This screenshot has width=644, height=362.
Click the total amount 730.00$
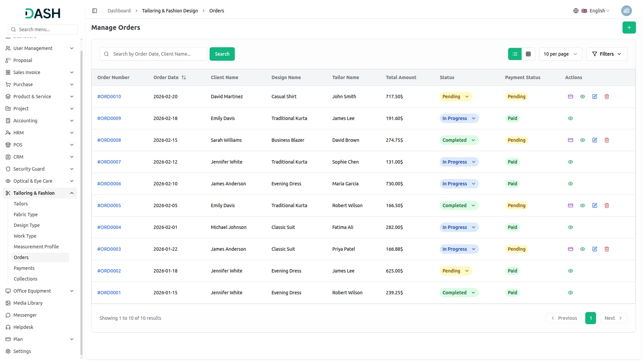pyautogui.click(x=394, y=184)
